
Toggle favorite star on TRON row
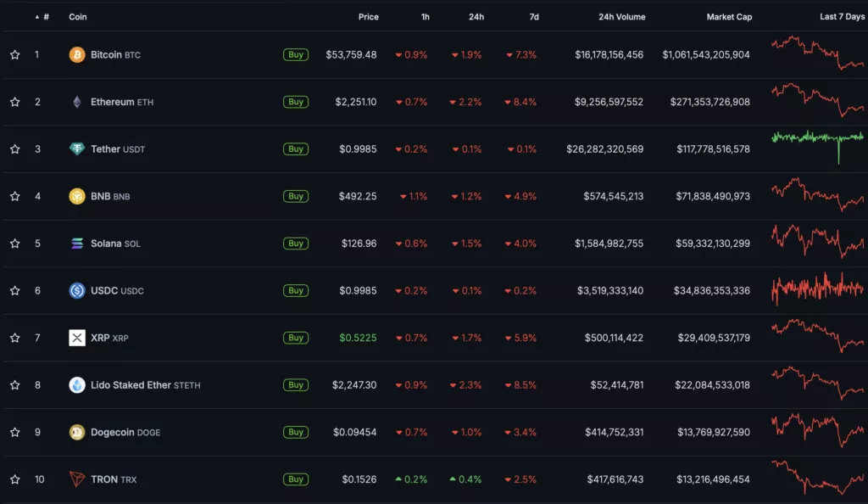[x=14, y=479]
